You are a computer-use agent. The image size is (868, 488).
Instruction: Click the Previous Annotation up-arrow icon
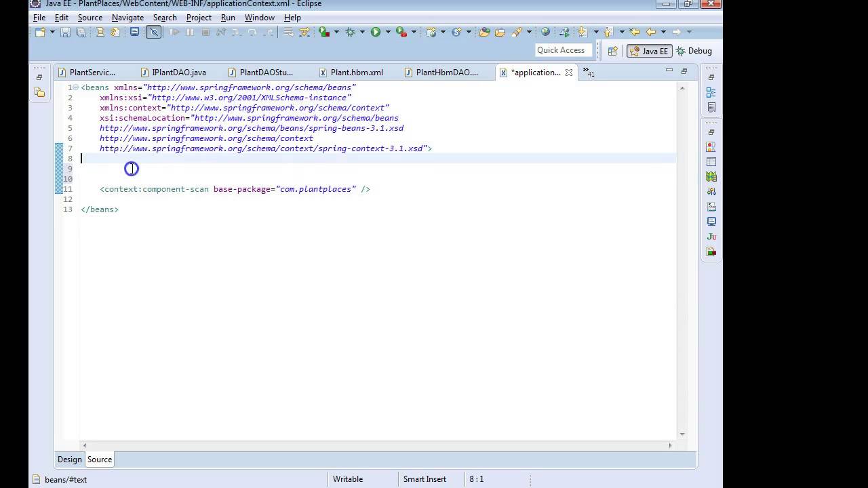point(608,32)
